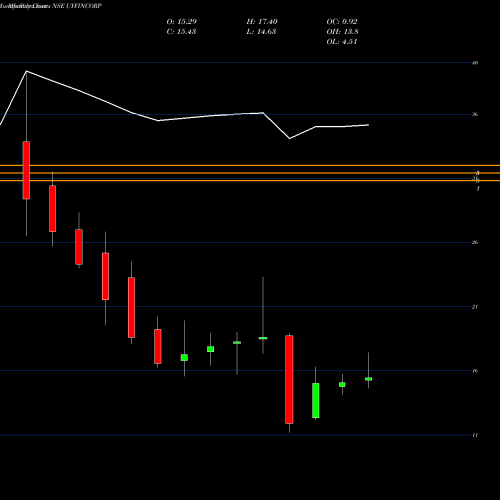Click the "40" price axis label
Screen dimensions: 500x500
475,63
